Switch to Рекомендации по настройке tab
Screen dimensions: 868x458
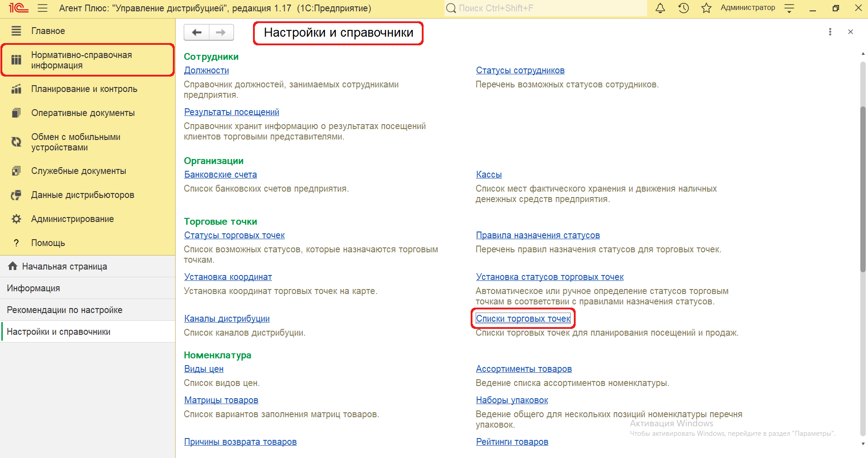click(87, 310)
